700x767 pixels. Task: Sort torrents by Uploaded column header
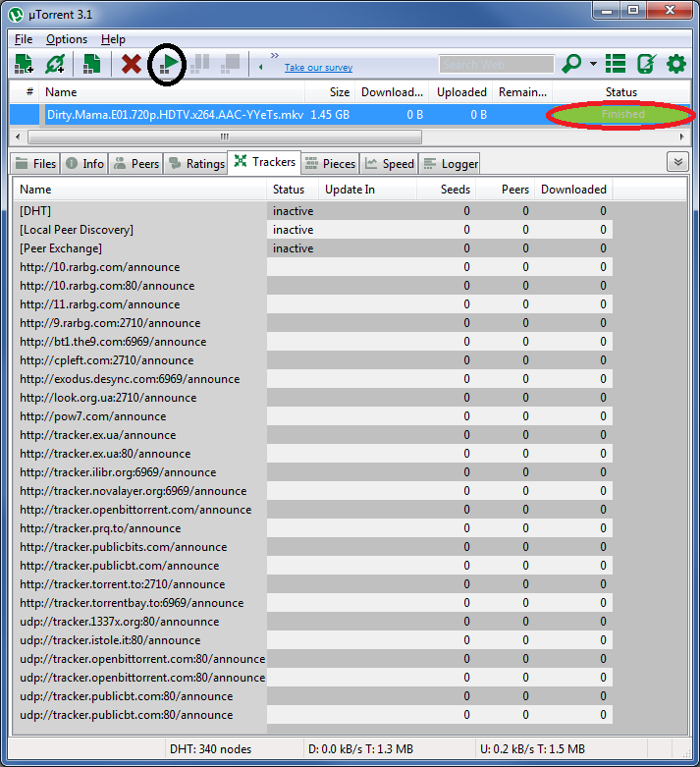pyautogui.click(x=461, y=92)
